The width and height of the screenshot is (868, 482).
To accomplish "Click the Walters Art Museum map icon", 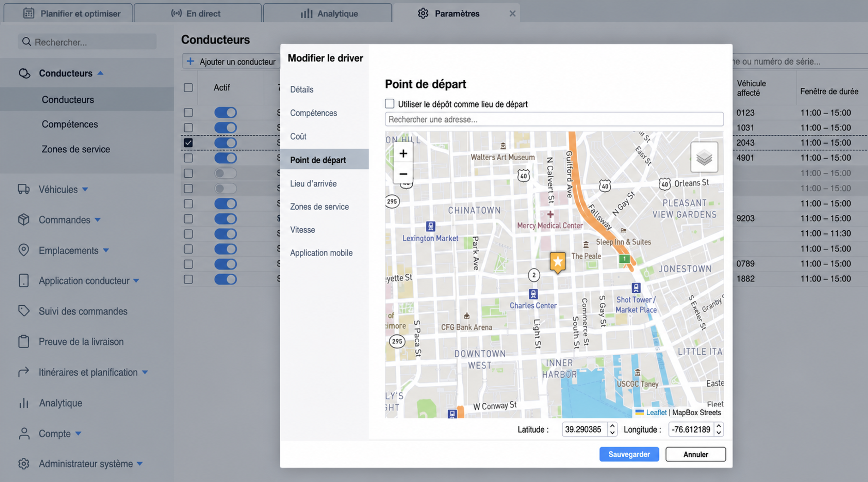I will tap(503, 146).
